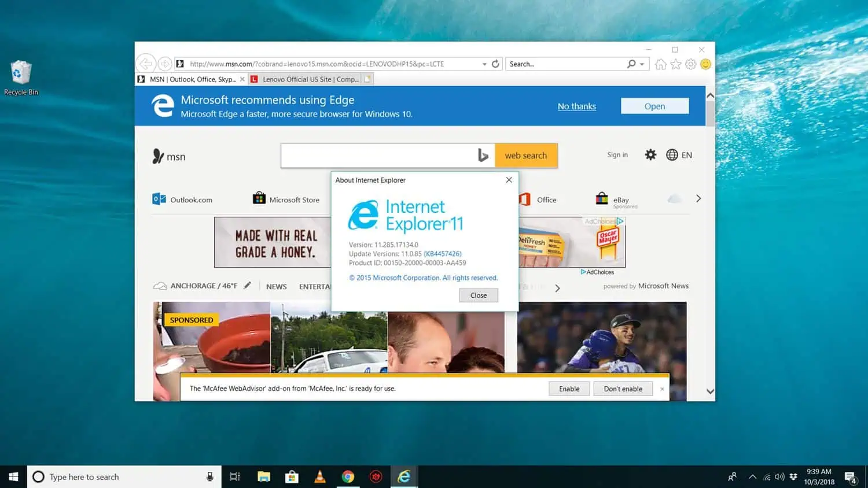Viewport: 868px width, 488px height.
Task: Open the Outlook.com shortcut
Action: point(182,199)
